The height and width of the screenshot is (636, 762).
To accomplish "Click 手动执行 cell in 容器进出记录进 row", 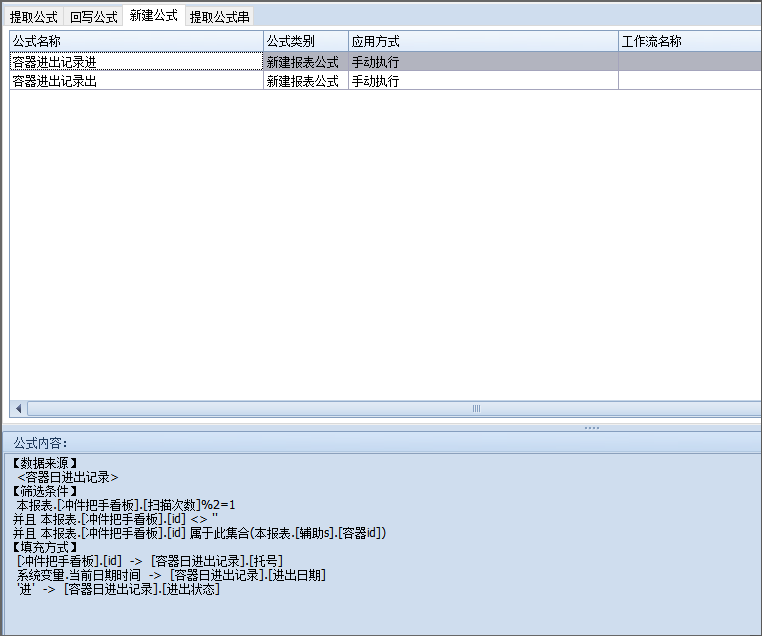I will (482, 61).
